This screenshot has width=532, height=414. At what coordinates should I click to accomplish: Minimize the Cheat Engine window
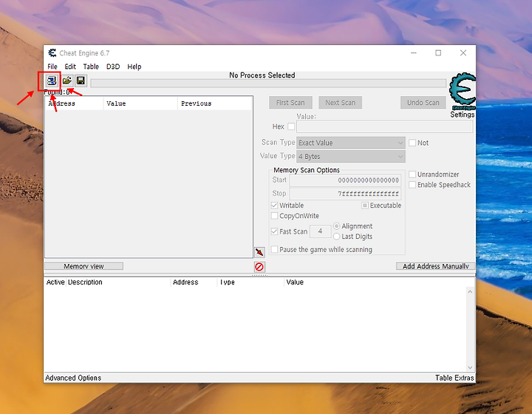[x=414, y=53]
